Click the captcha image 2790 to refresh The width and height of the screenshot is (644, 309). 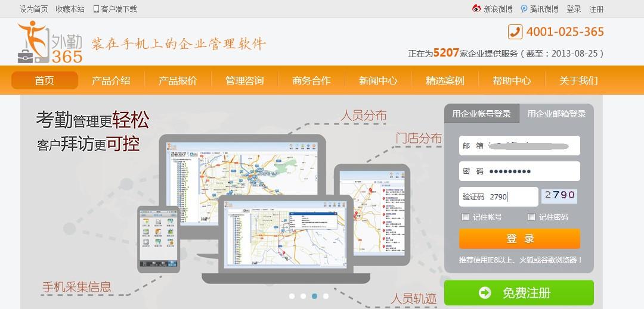pyautogui.click(x=559, y=195)
